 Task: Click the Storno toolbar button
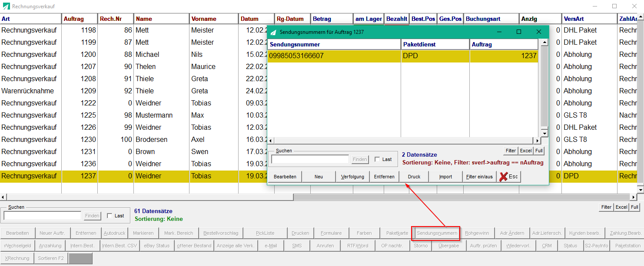click(x=420, y=246)
